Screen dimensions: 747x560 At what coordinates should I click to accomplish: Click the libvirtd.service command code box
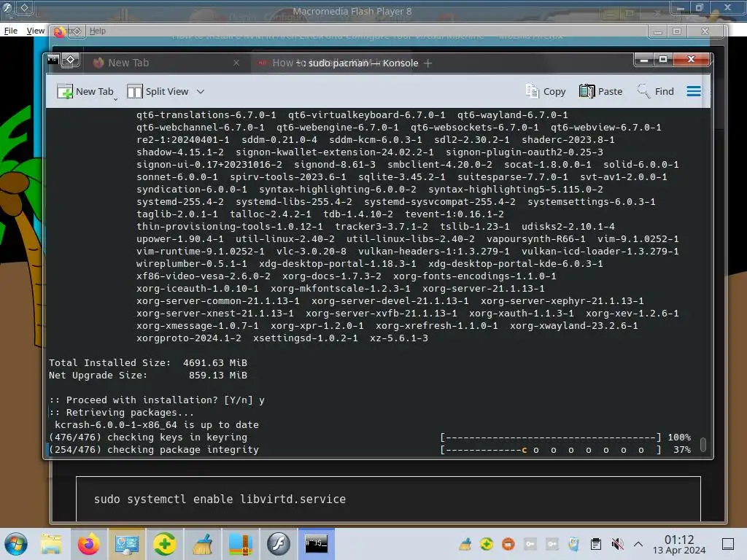pos(388,499)
